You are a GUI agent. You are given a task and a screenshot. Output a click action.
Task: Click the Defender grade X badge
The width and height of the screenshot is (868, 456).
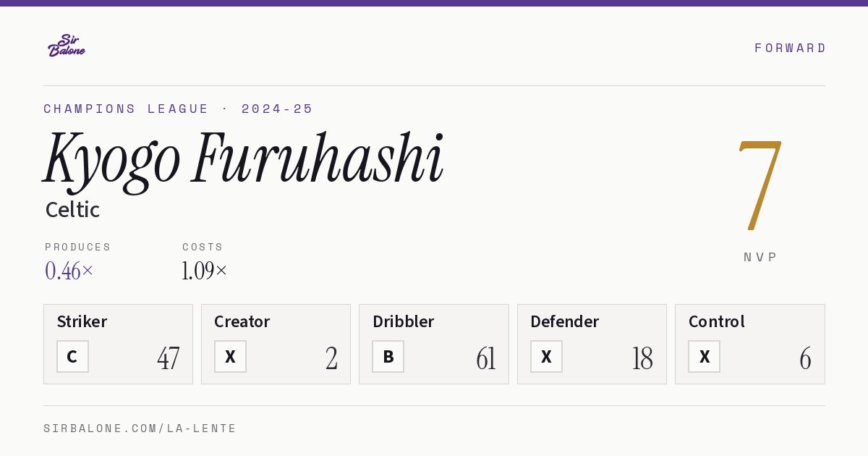(546, 357)
